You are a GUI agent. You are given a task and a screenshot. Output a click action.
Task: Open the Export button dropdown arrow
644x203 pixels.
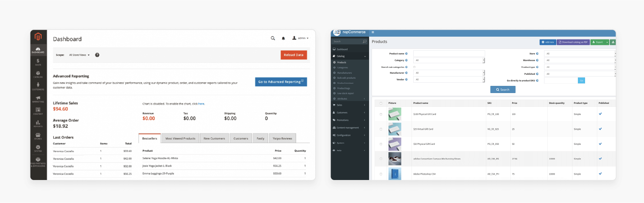click(x=607, y=42)
